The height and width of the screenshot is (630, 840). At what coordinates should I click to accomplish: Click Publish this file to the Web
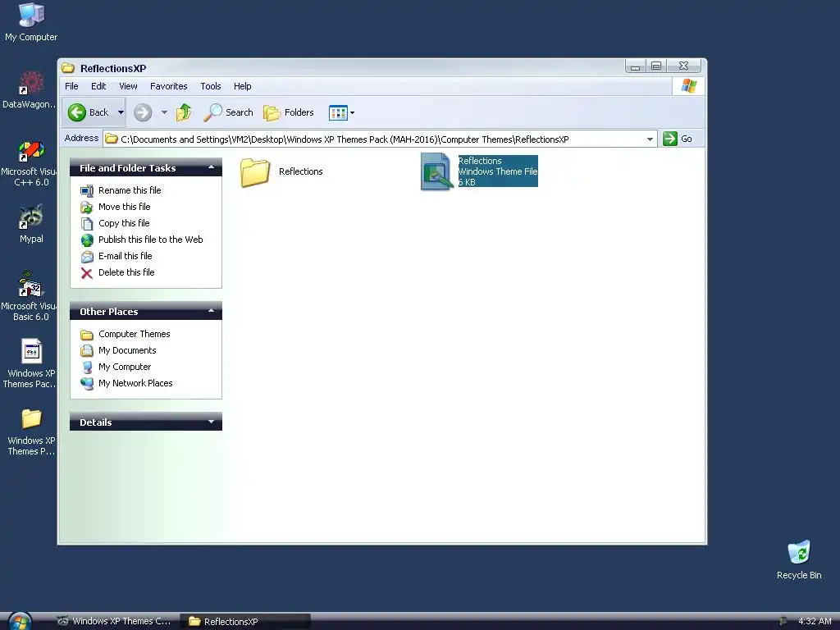coord(151,240)
